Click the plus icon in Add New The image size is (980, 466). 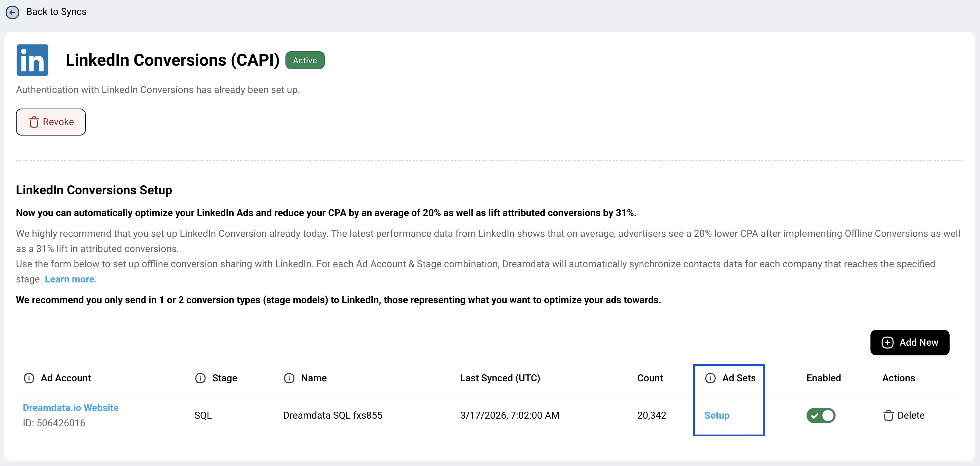[x=887, y=343]
